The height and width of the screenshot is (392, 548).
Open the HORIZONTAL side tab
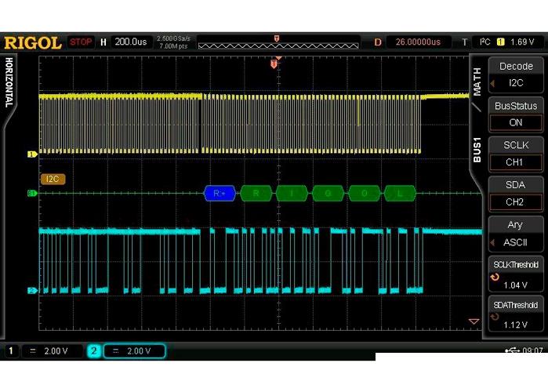[x=9, y=82]
